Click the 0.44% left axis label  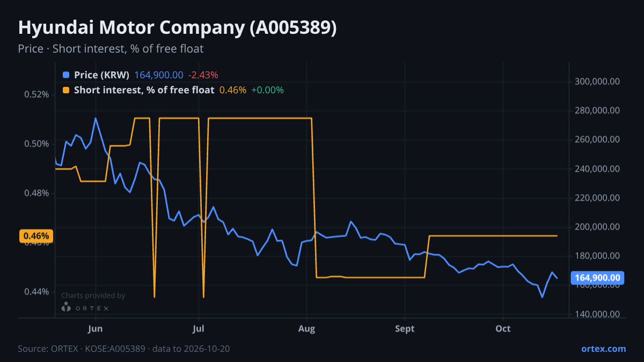(36, 292)
